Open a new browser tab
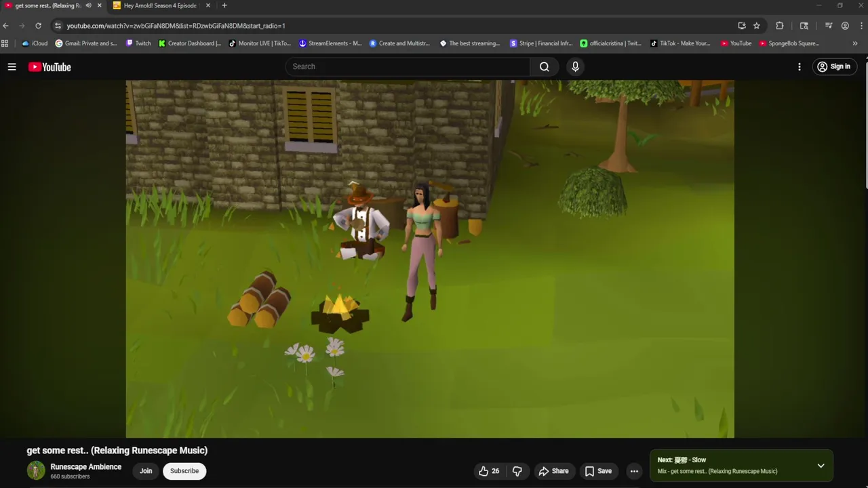 (224, 5)
